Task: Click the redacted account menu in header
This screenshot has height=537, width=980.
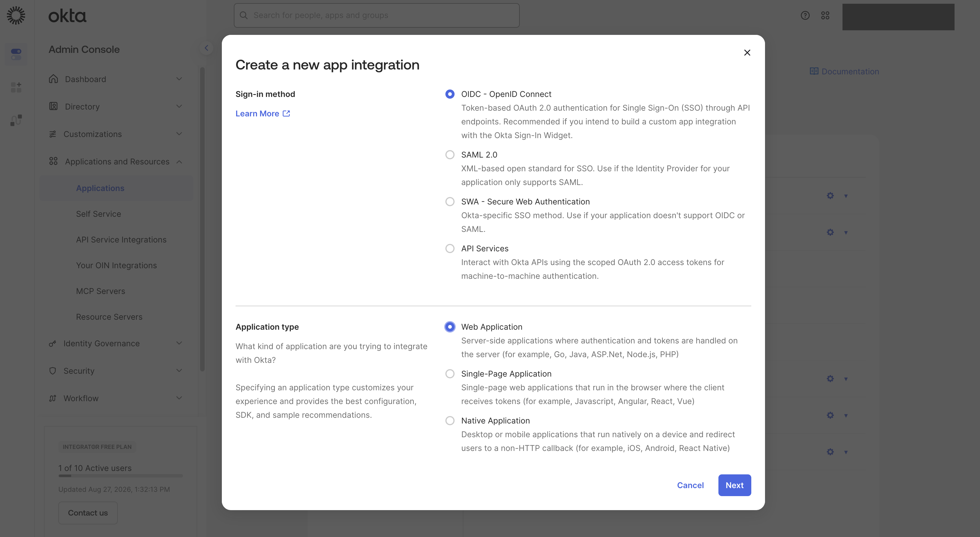Action: pyautogui.click(x=898, y=17)
